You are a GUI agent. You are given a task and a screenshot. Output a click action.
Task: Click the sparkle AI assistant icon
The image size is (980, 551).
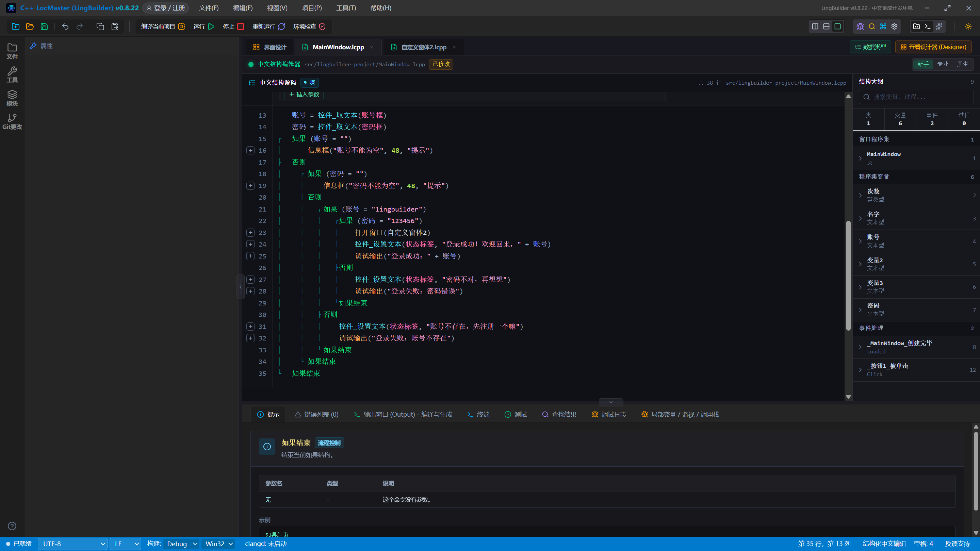939,26
